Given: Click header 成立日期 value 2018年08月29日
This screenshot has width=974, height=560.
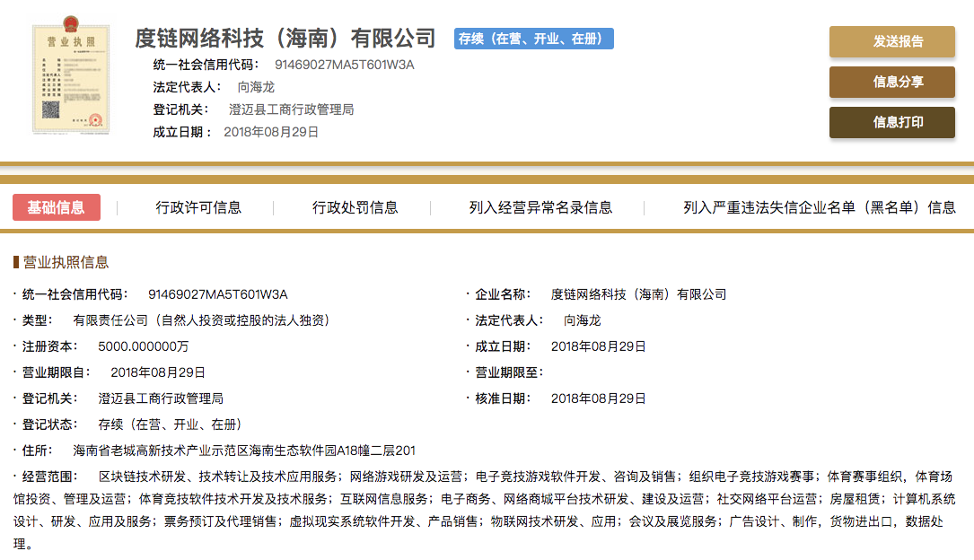Looking at the screenshot, I should pos(271,132).
